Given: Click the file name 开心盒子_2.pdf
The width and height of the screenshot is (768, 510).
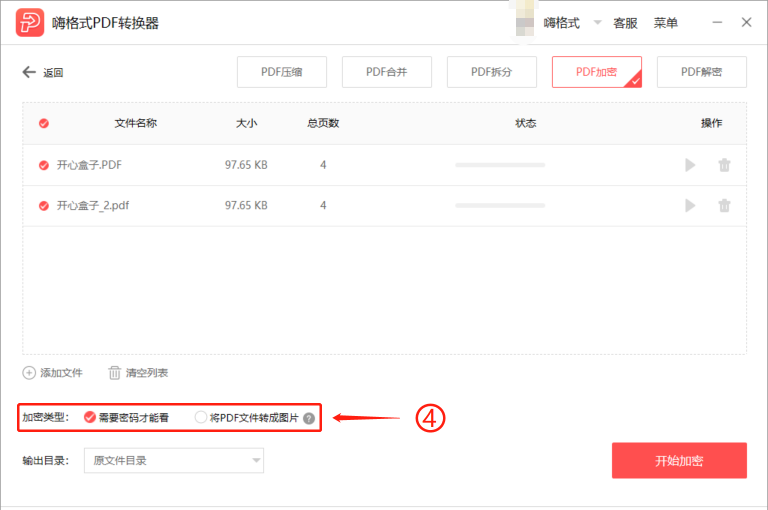Looking at the screenshot, I should (93, 206).
